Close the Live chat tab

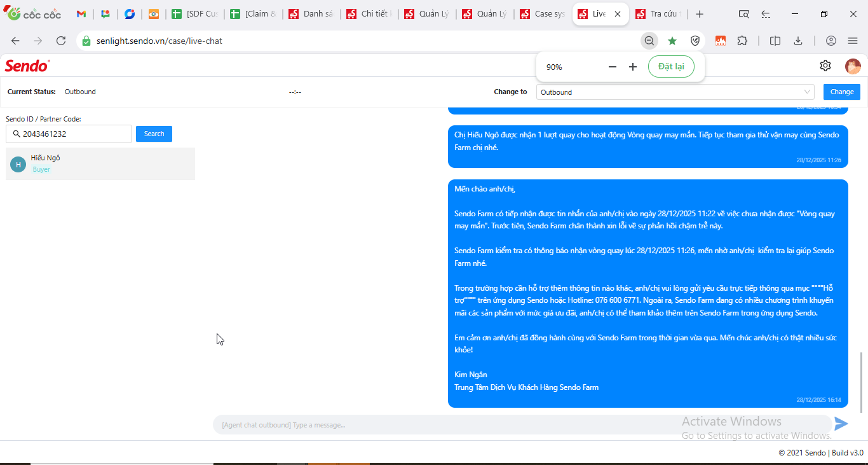coord(618,14)
